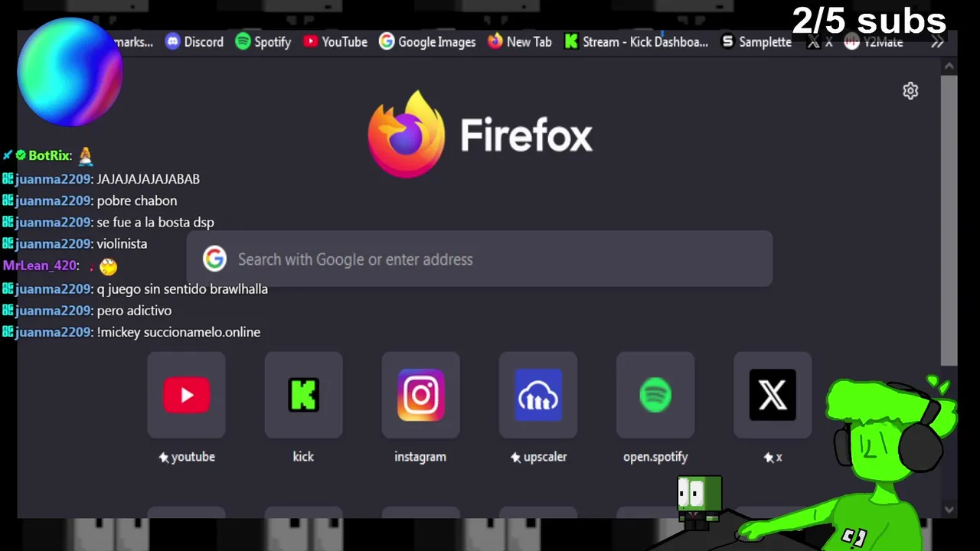Open the upscaler shortcut tile
980x551 pixels.
[537, 395]
